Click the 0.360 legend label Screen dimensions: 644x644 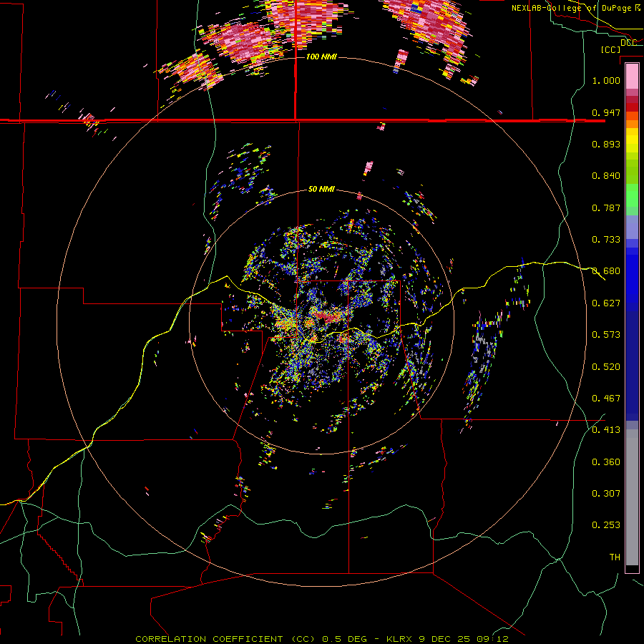tap(606, 462)
